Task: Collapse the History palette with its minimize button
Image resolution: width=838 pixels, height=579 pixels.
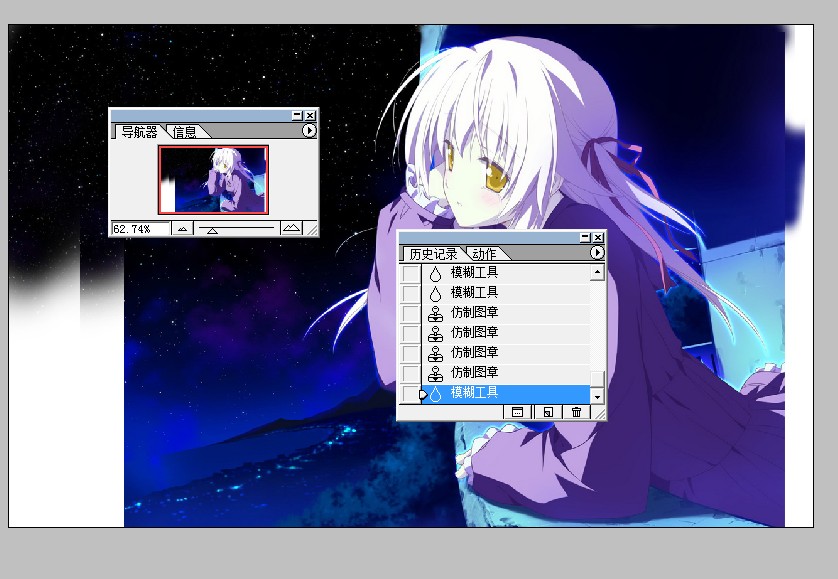Action: coord(585,237)
